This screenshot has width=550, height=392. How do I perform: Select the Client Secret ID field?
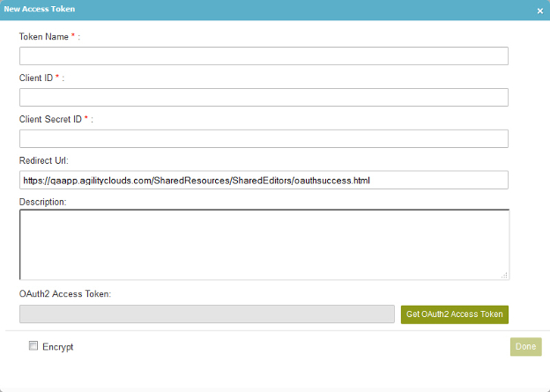pos(264,138)
